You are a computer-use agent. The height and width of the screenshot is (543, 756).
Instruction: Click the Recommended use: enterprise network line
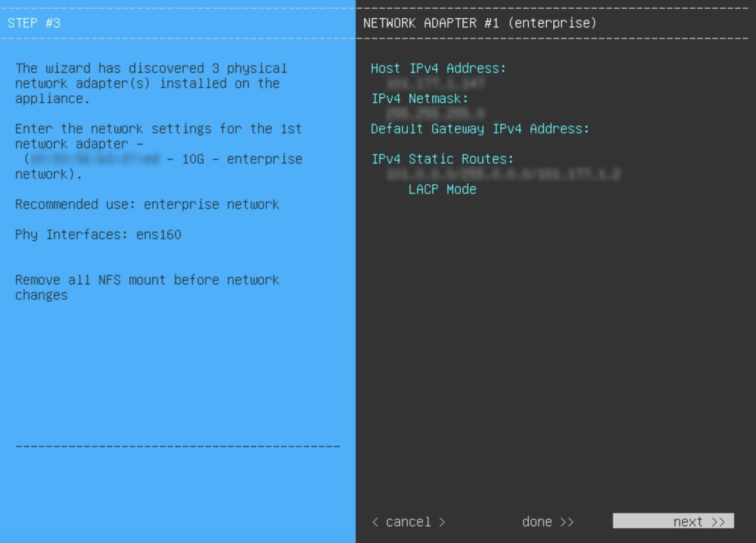[147, 204]
